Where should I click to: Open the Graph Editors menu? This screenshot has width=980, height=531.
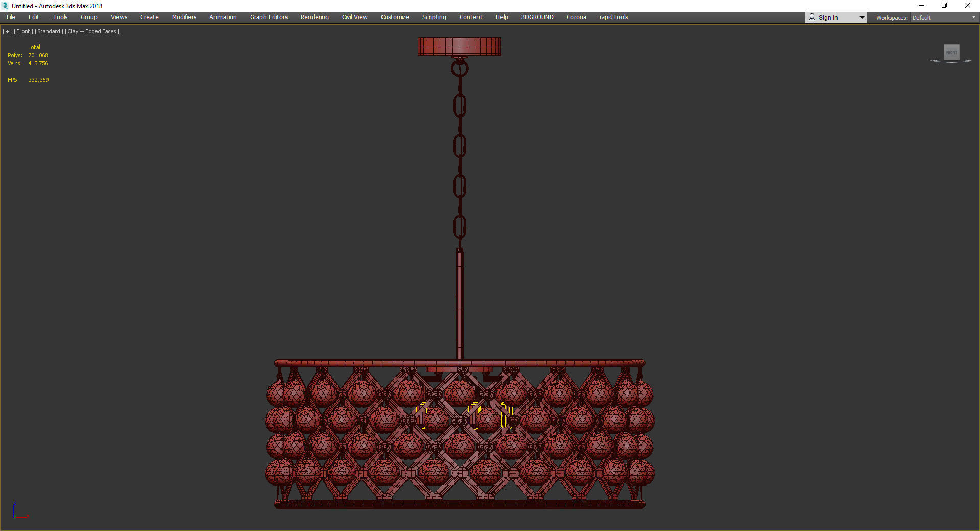click(x=269, y=17)
